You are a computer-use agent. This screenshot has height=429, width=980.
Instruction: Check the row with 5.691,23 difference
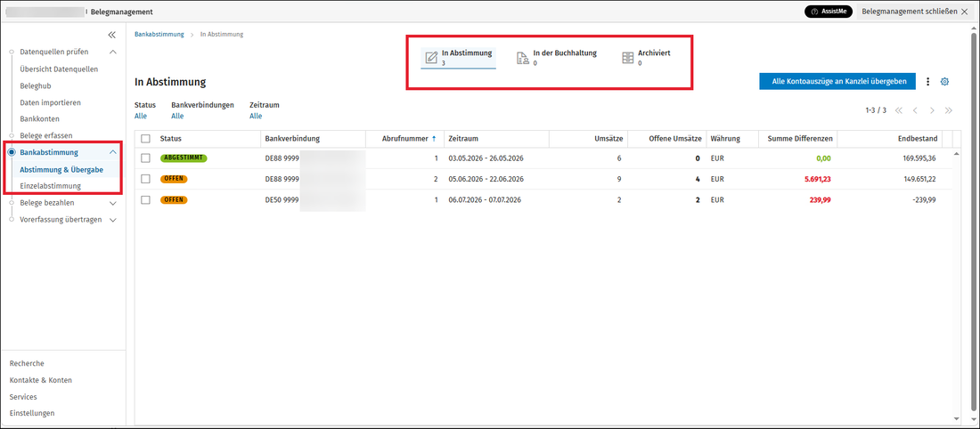[145, 179]
